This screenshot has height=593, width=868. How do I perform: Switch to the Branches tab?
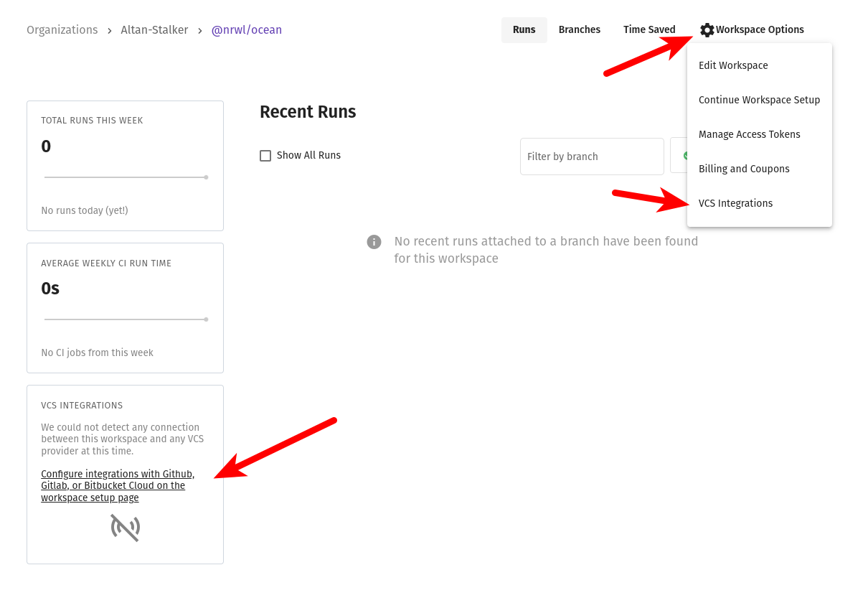pyautogui.click(x=580, y=29)
